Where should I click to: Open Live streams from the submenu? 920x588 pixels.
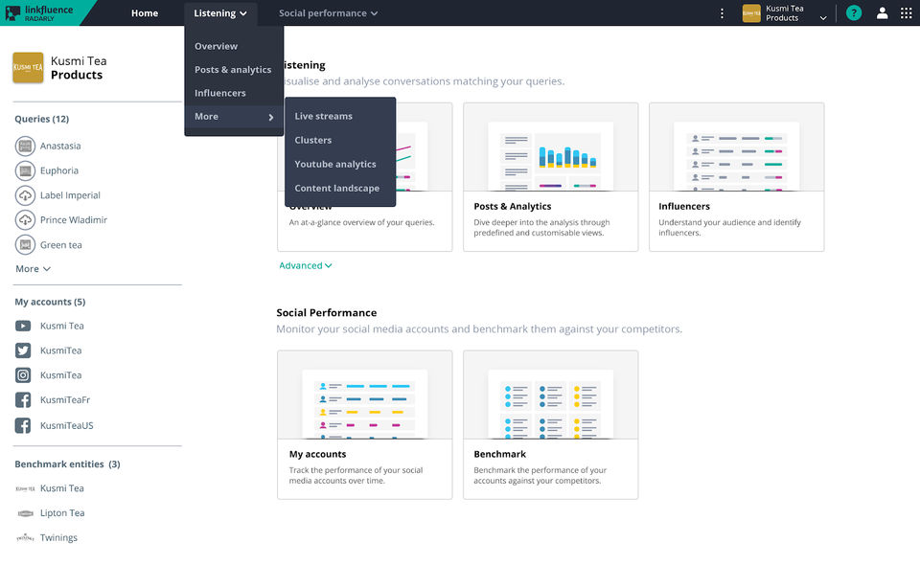tap(323, 116)
